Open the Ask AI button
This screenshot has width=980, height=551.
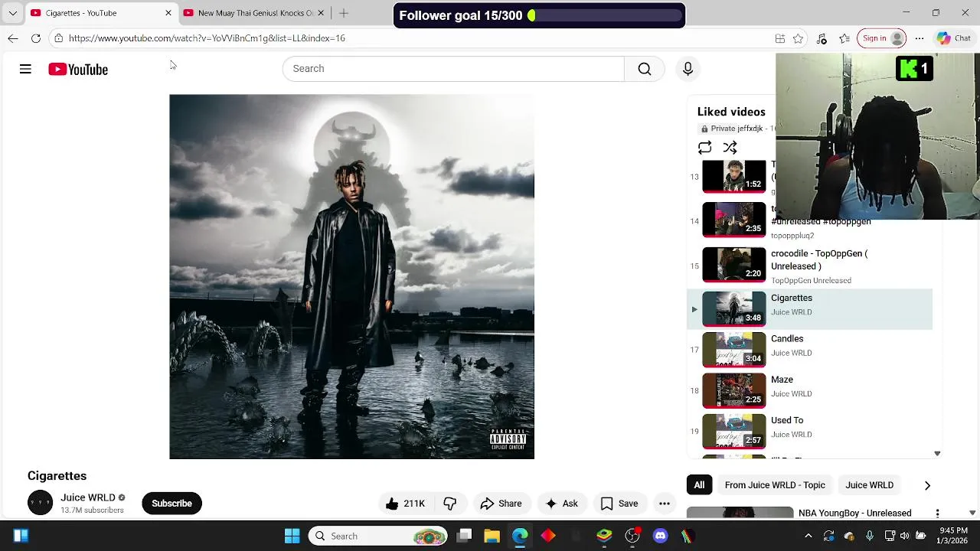[561, 504]
